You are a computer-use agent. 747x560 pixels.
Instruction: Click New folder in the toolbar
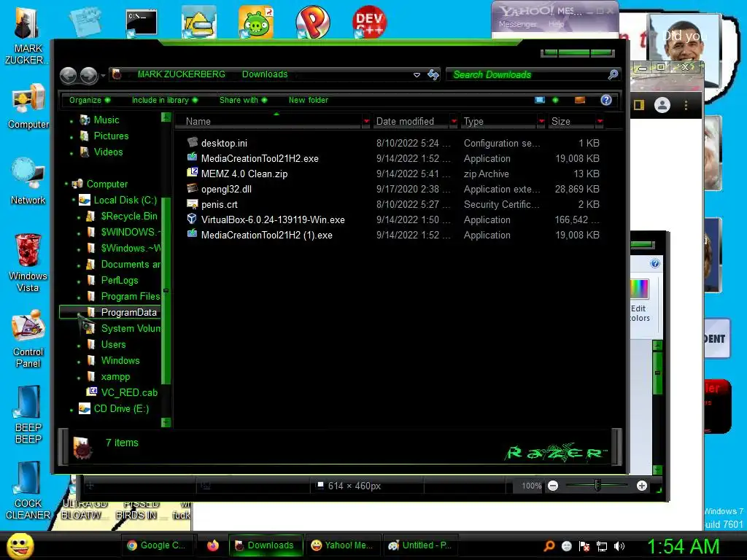pos(309,100)
